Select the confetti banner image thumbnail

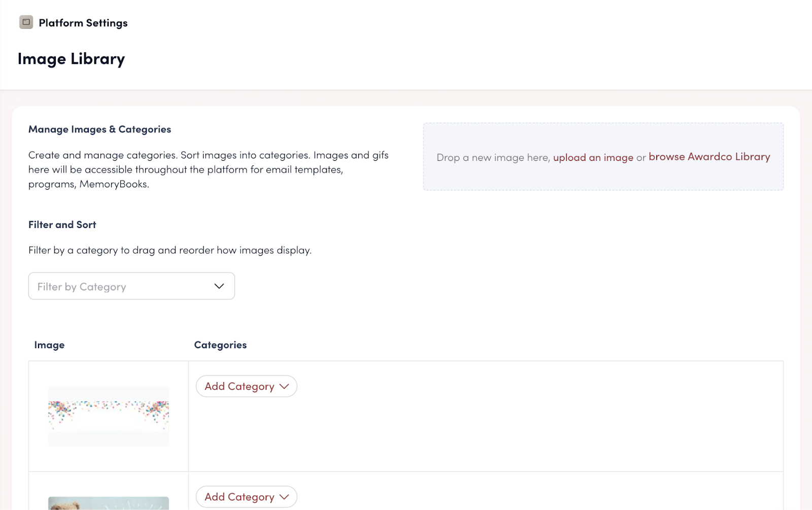(109, 416)
